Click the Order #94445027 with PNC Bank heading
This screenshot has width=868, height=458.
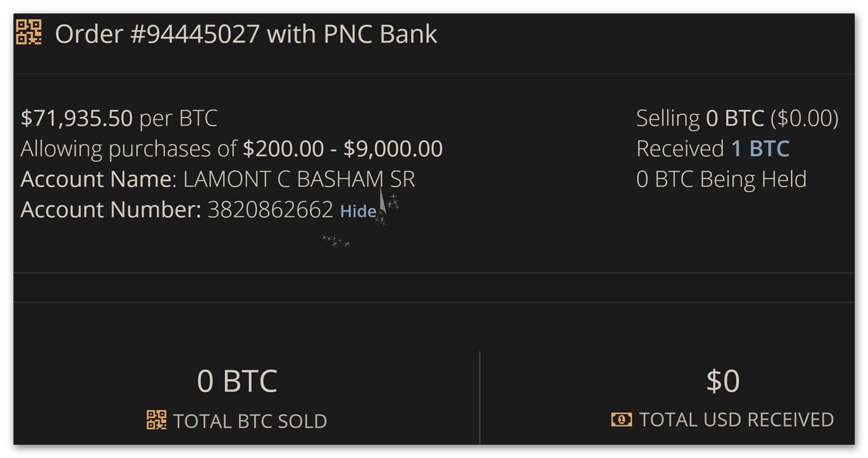(246, 33)
